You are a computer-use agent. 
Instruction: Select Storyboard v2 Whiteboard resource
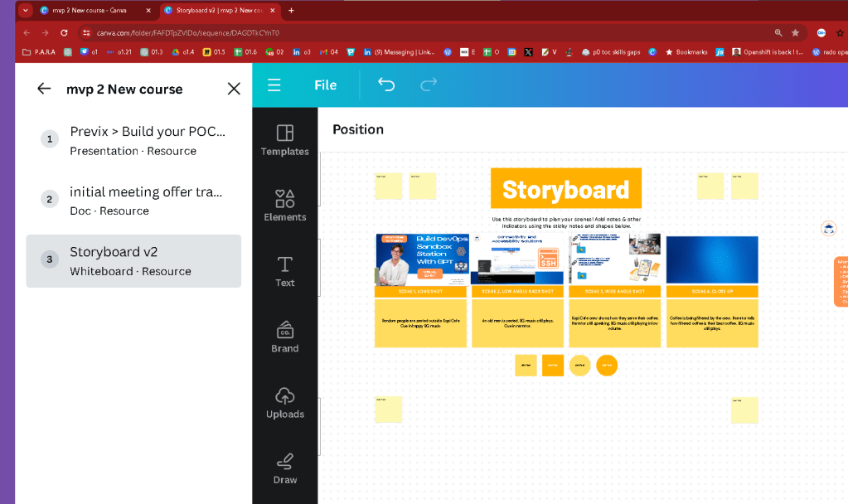(133, 261)
